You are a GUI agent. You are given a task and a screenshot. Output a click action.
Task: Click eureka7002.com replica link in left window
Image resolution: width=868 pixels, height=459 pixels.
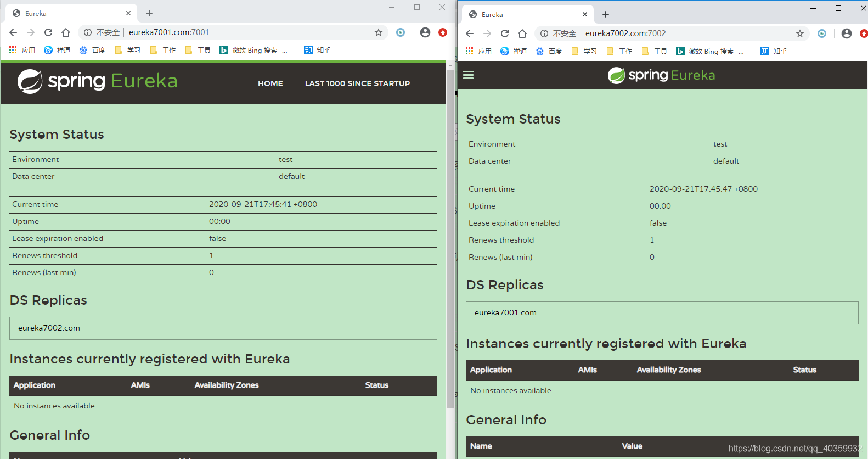pyautogui.click(x=49, y=328)
